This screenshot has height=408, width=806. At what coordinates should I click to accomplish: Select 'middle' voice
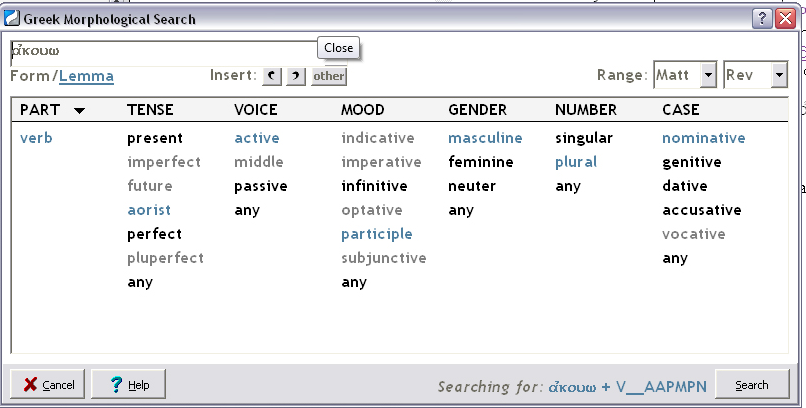[259, 162]
